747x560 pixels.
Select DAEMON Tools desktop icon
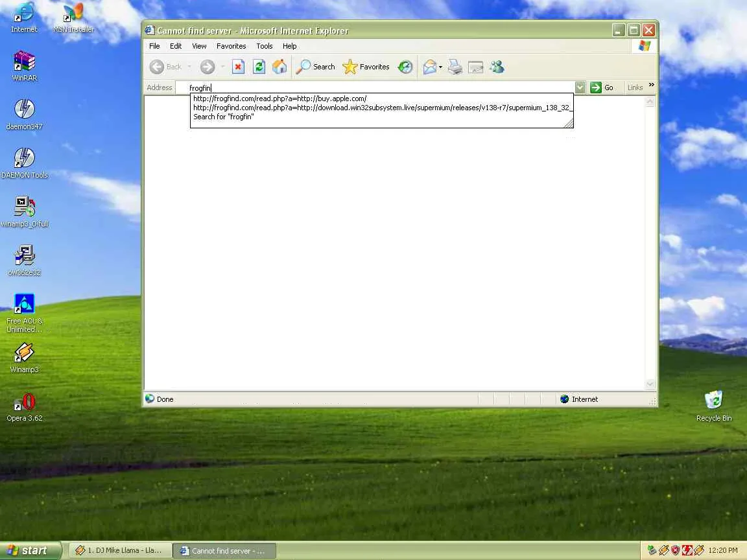point(24,163)
